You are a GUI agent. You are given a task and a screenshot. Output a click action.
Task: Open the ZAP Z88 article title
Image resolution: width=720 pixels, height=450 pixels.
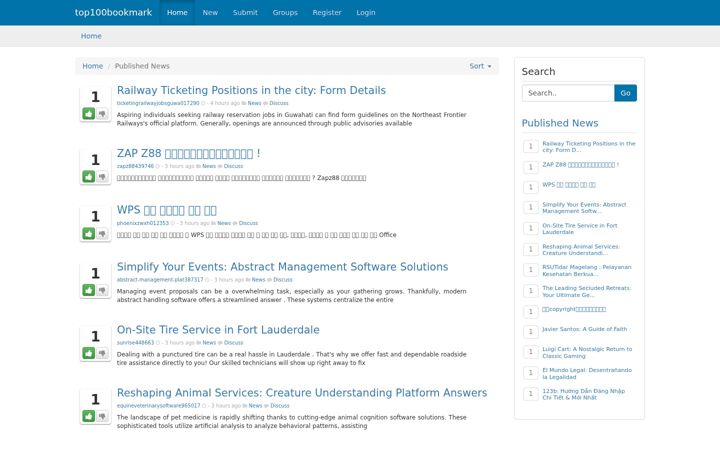click(x=188, y=153)
